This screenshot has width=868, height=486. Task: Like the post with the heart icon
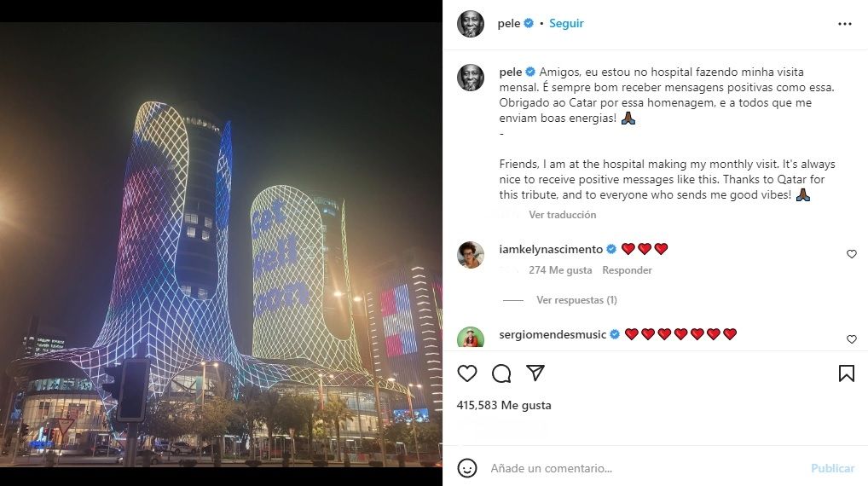coord(467,373)
